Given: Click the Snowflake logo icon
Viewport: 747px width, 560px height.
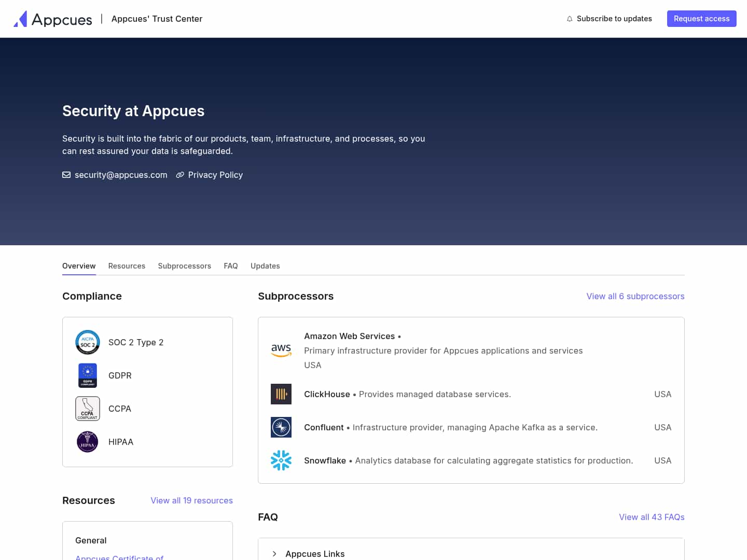Looking at the screenshot, I should 281,460.
